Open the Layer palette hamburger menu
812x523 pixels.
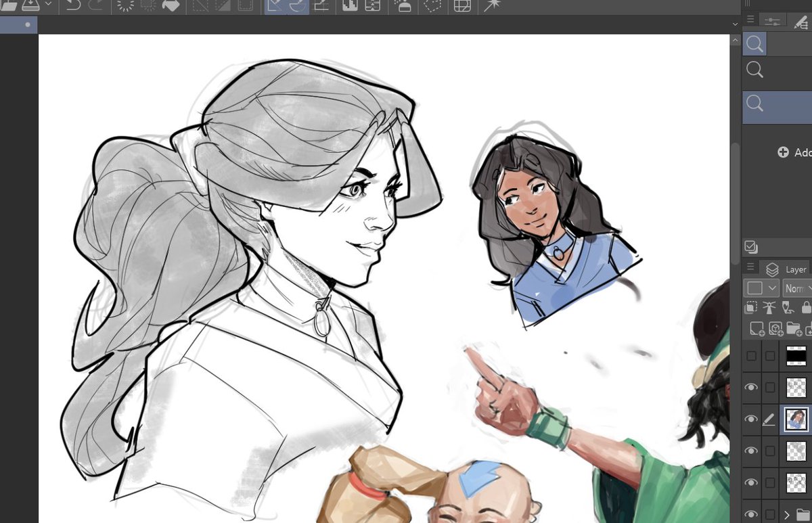coord(750,267)
